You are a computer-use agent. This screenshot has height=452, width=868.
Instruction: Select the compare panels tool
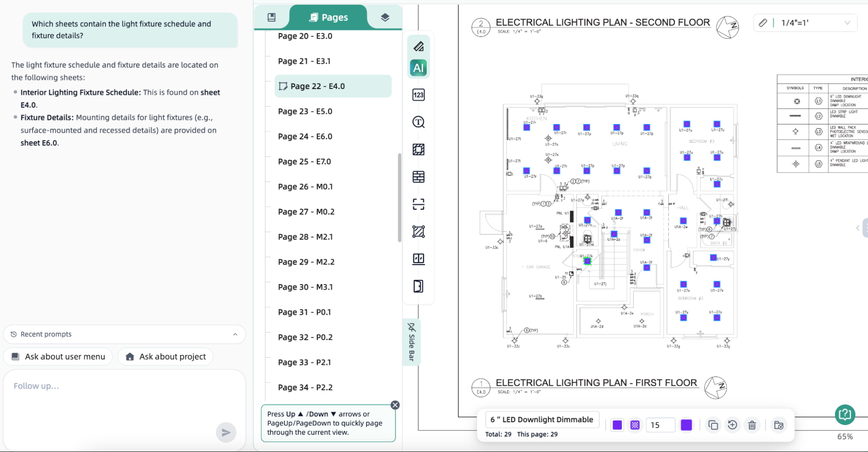[419, 259]
